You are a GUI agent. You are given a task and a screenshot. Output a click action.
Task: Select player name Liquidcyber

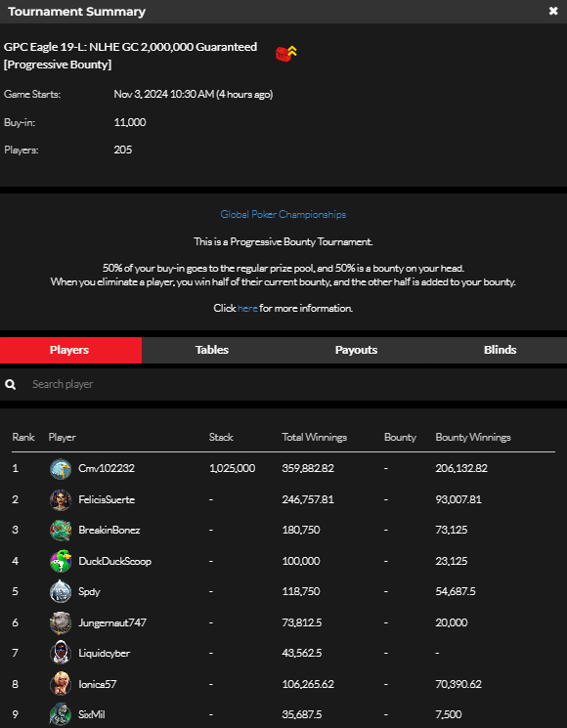coord(104,654)
